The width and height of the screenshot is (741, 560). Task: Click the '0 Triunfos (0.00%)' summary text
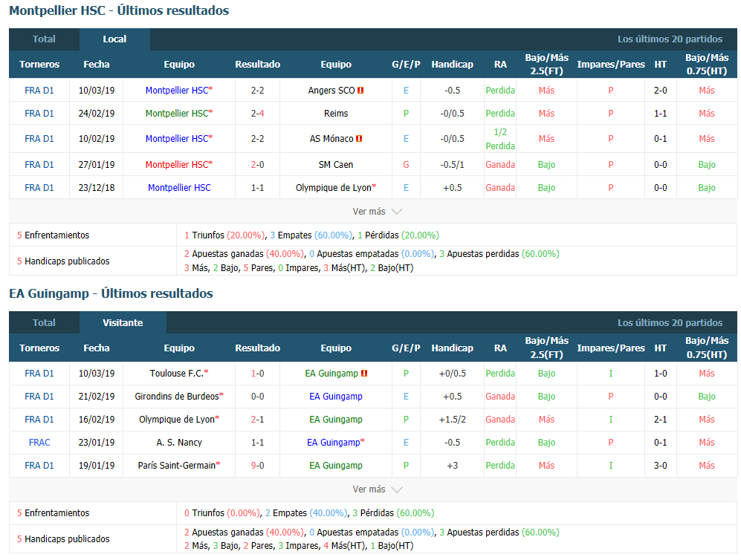pos(222,512)
